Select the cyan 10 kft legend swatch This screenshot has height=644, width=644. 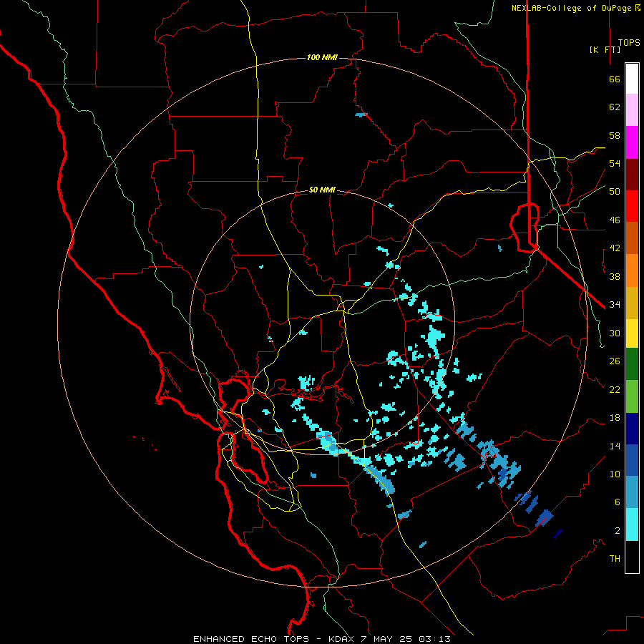click(x=632, y=525)
